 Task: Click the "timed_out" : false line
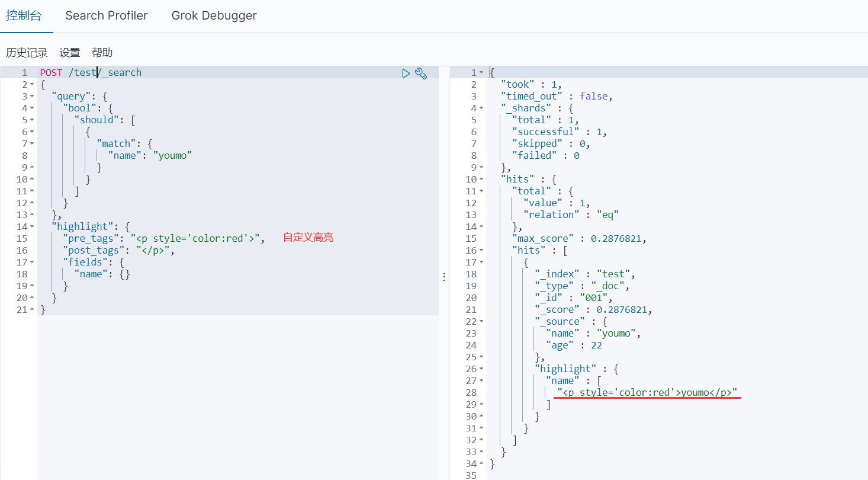coord(557,97)
